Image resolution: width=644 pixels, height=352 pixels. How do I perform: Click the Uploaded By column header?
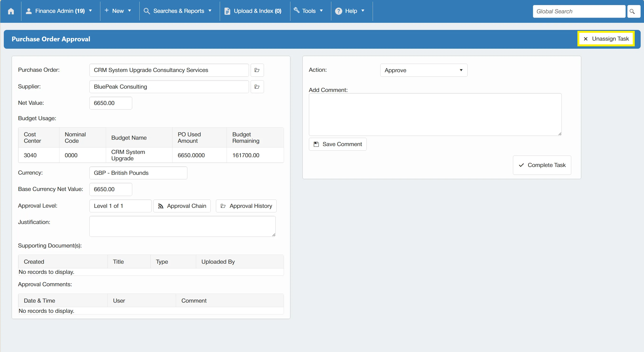pyautogui.click(x=239, y=262)
